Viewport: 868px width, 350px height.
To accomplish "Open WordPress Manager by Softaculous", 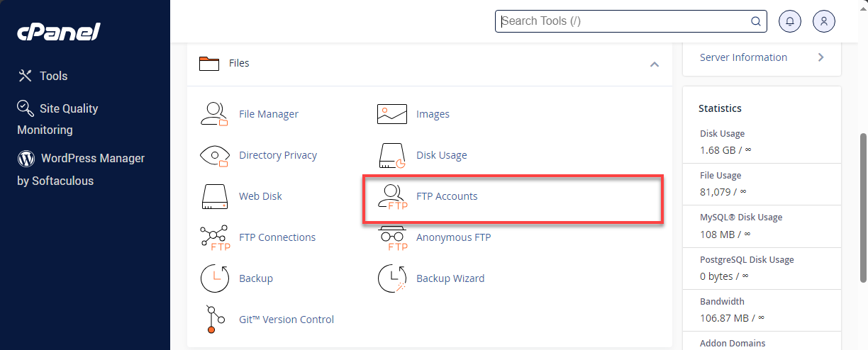I will 81,169.
